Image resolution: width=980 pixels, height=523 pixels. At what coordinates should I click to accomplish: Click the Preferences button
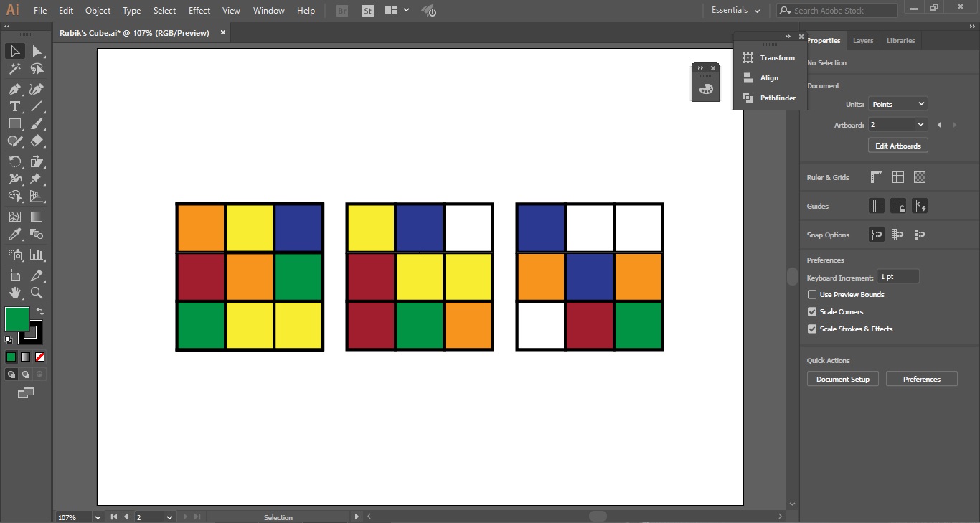(x=922, y=379)
